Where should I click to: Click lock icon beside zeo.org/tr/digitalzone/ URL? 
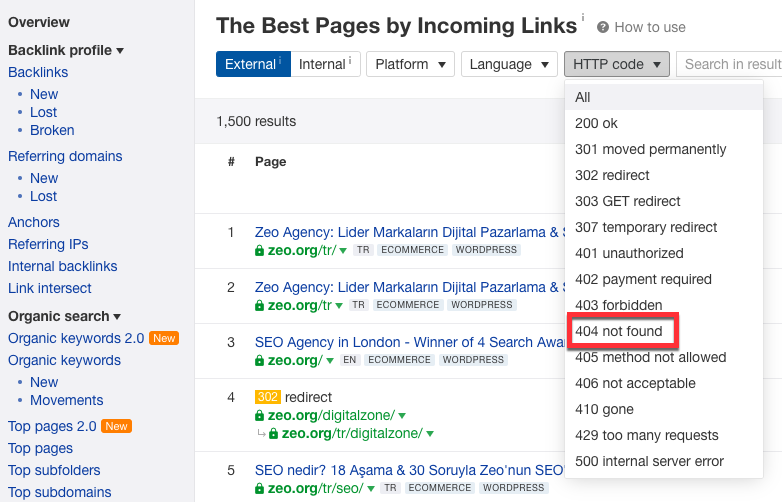click(273, 434)
